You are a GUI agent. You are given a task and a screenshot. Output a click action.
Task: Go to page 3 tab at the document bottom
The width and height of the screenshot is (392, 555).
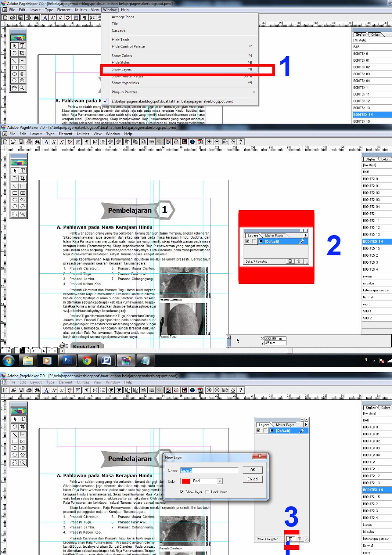[x=28, y=351]
